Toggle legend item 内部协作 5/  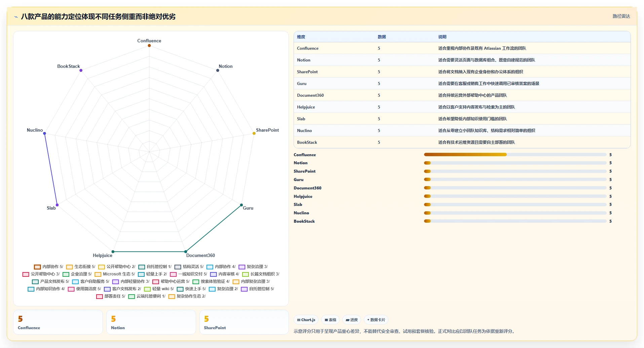48,267
